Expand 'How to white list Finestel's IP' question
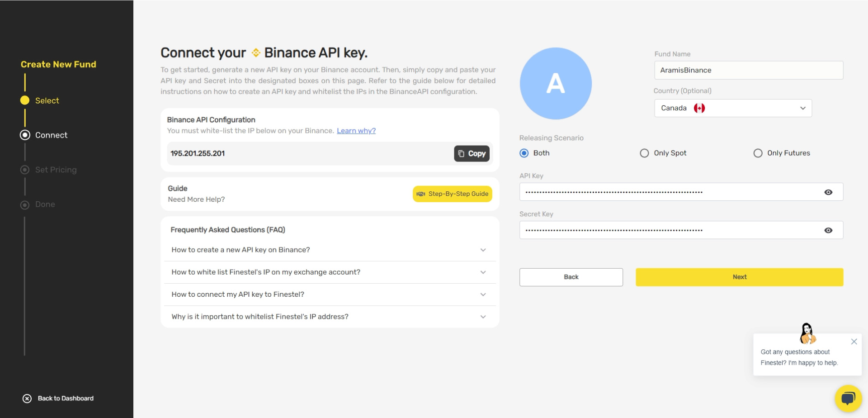 pos(330,272)
